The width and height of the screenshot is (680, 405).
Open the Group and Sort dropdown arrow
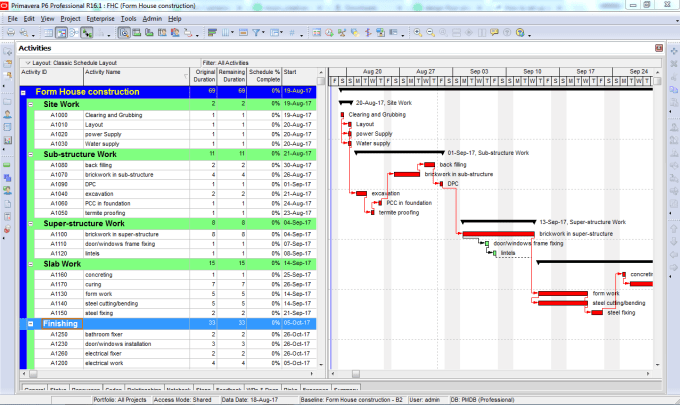pyautogui.click(x=281, y=33)
